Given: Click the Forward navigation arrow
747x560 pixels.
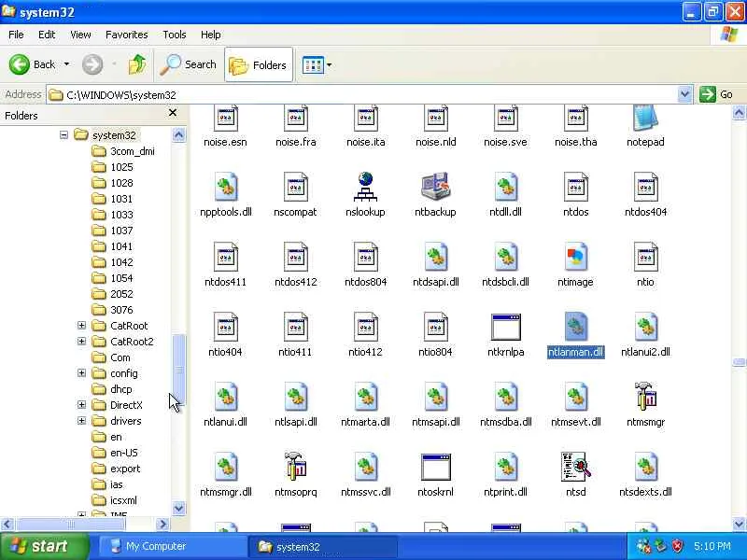Looking at the screenshot, I should [x=92, y=64].
